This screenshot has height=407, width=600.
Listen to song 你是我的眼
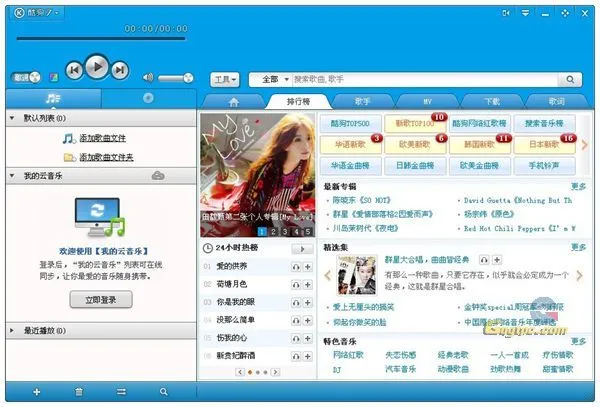coord(296,303)
